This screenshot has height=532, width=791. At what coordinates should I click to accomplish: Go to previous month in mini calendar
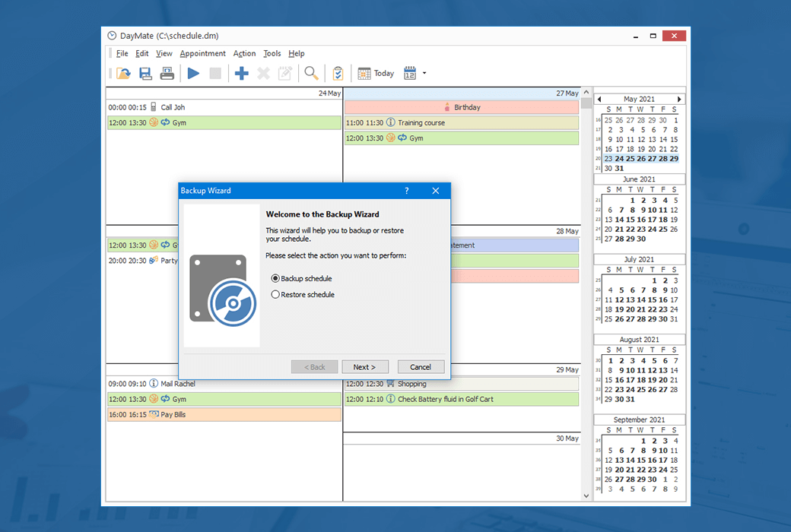click(599, 100)
